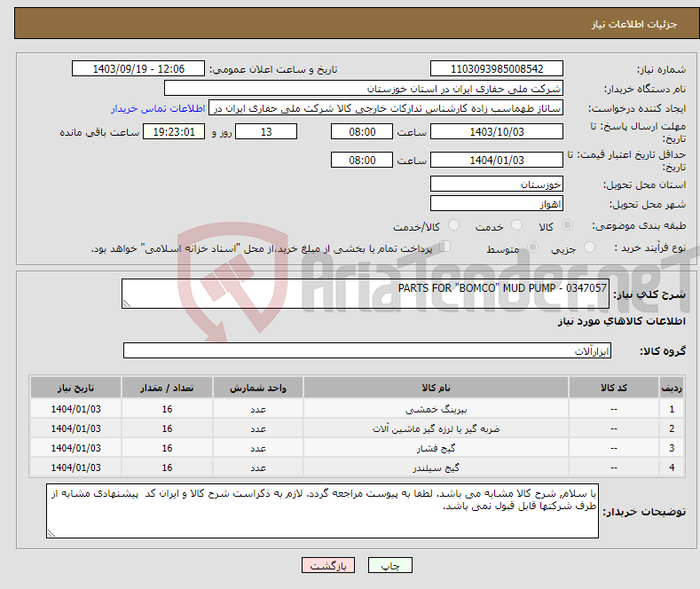Click the کد کالا column header
Image resolution: width=700 pixels, height=589 pixels.
pyautogui.click(x=614, y=388)
